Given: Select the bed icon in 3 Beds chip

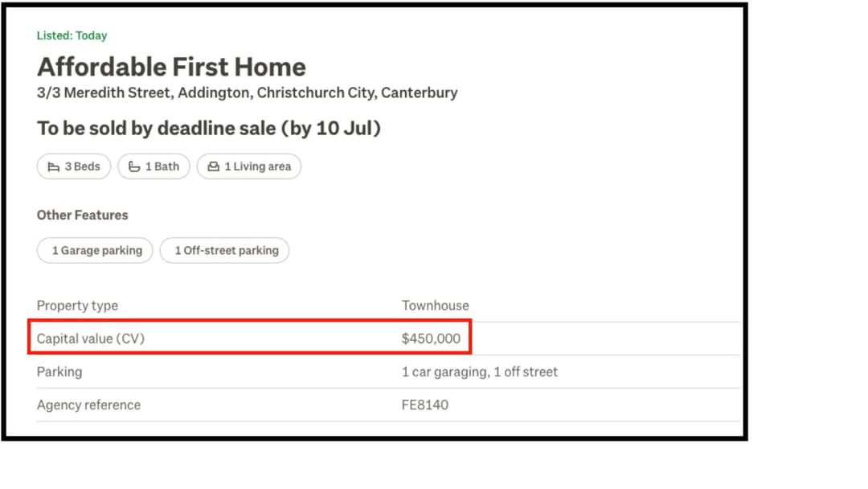Looking at the screenshot, I should point(53,166).
